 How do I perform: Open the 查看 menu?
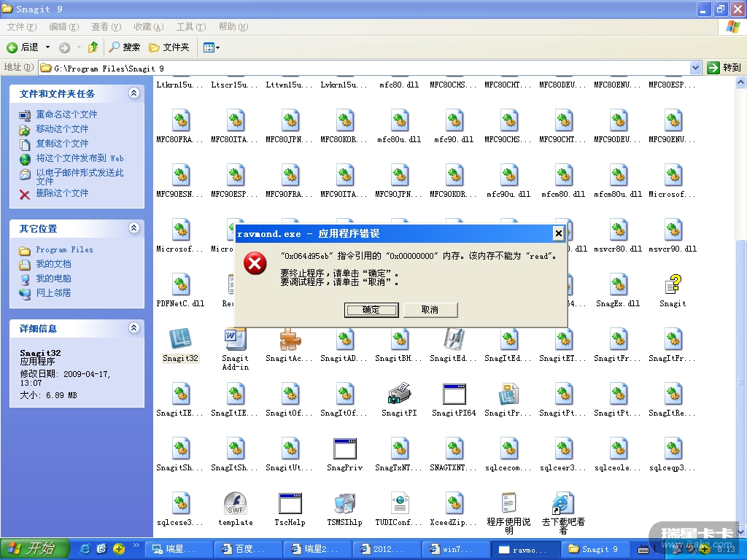[x=107, y=27]
